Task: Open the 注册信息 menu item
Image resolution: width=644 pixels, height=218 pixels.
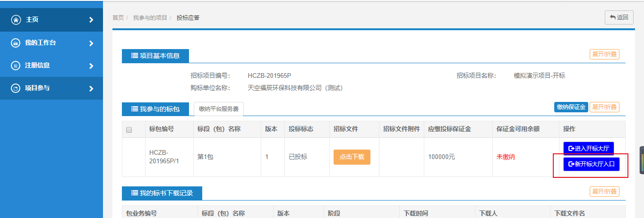Action: (37, 66)
